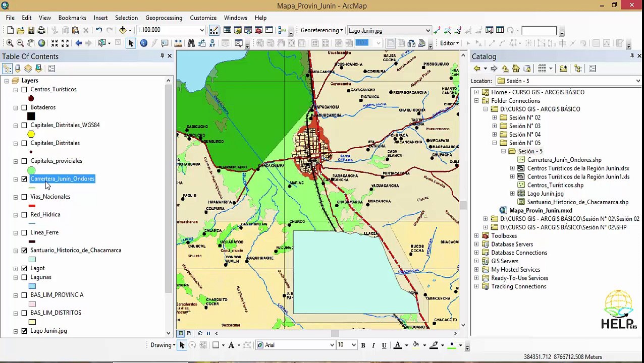Select the Zoom In tool
The width and height of the screenshot is (644, 363).
click(x=10, y=43)
